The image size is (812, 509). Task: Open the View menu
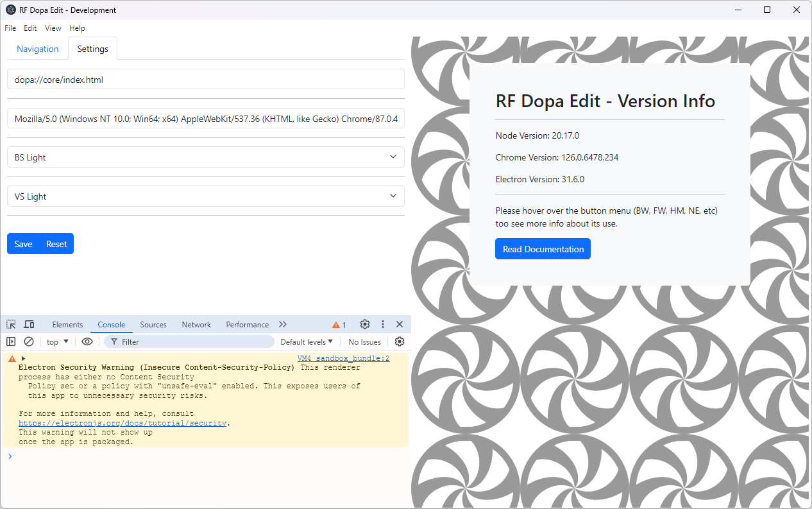point(53,28)
